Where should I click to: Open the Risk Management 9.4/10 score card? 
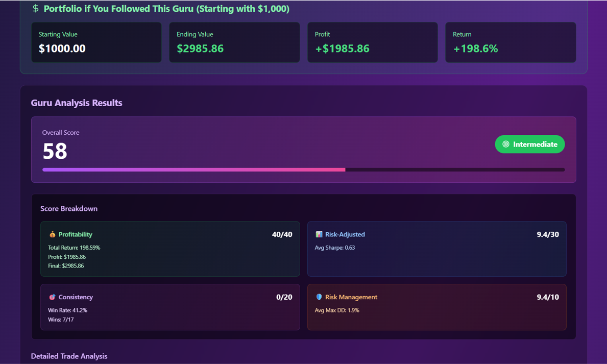pos(436,307)
